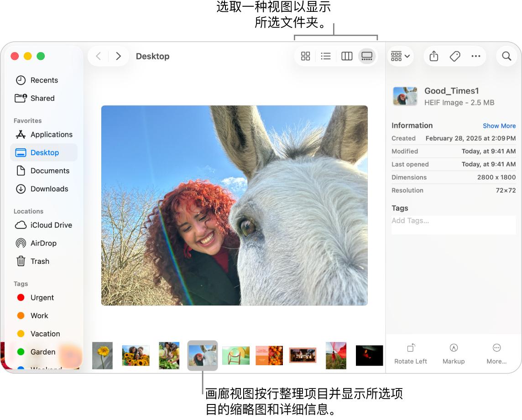Go forward with the right chevron
Screen dimensions: 522x420
119,56
